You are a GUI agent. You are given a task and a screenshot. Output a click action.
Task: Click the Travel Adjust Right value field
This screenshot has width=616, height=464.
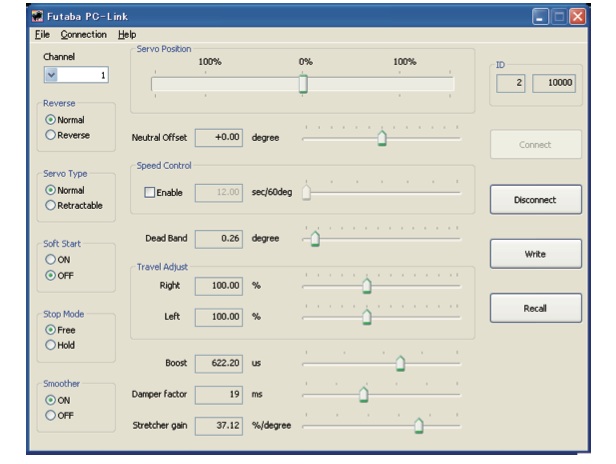coord(217,285)
